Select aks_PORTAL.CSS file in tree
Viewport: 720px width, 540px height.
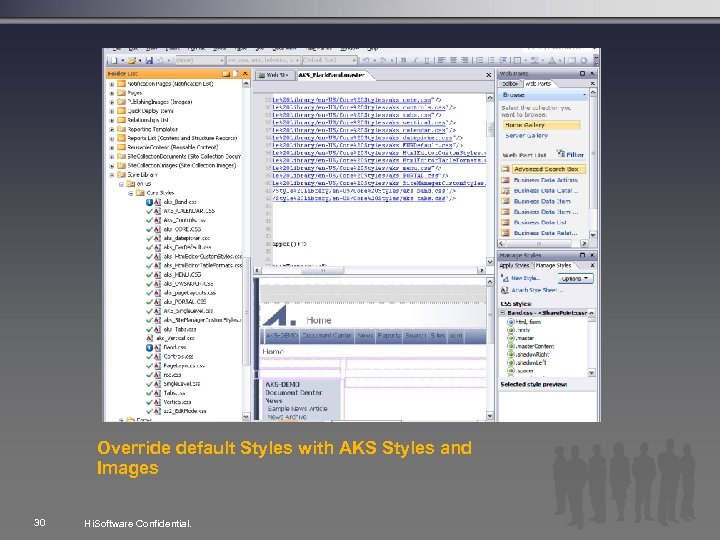pyautogui.click(x=185, y=302)
